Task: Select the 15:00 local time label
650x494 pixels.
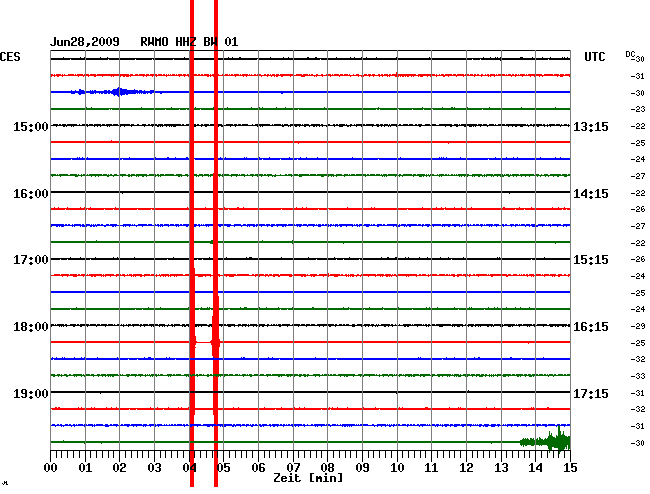Action: point(31,126)
